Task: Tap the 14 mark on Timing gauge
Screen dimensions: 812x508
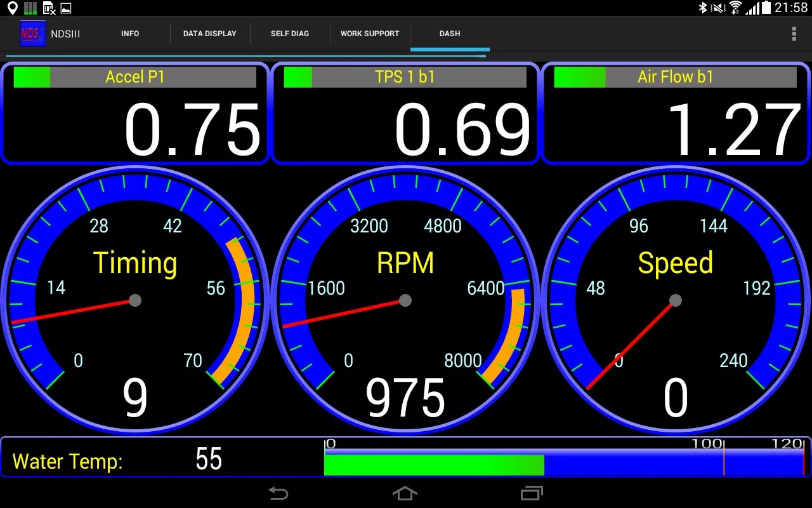Action: 56,288
